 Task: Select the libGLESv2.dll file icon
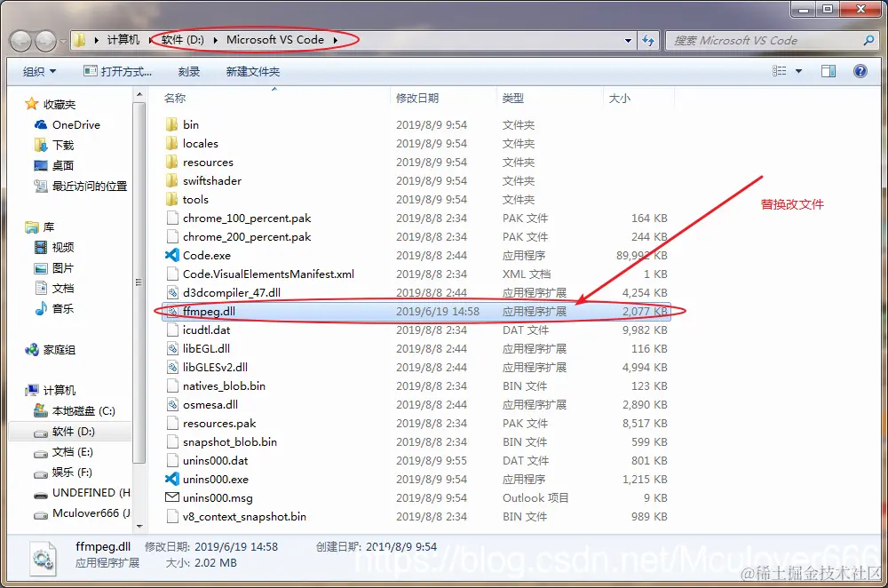pyautogui.click(x=172, y=367)
